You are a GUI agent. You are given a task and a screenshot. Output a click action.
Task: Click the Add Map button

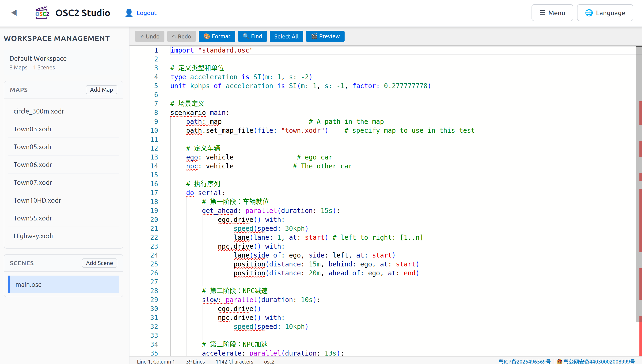(x=102, y=90)
